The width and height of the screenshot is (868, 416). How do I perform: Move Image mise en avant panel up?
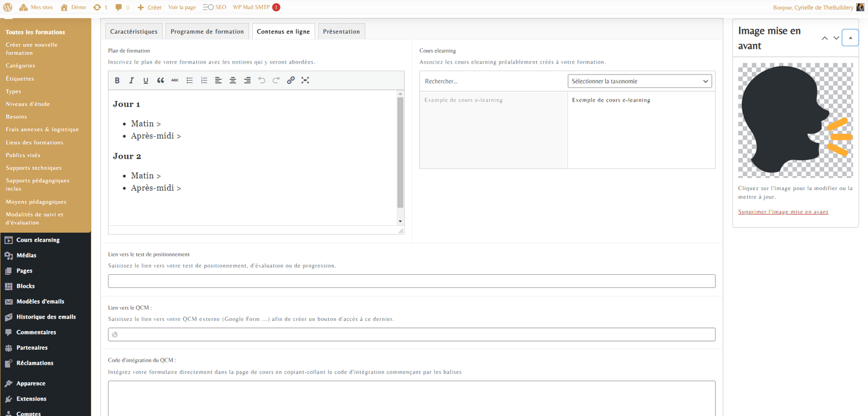pyautogui.click(x=825, y=38)
